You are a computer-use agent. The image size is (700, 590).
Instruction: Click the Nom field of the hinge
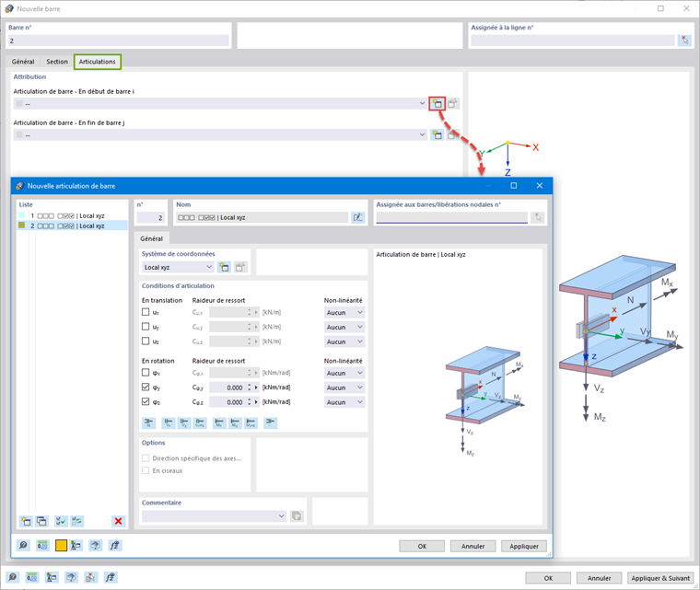[x=262, y=217]
